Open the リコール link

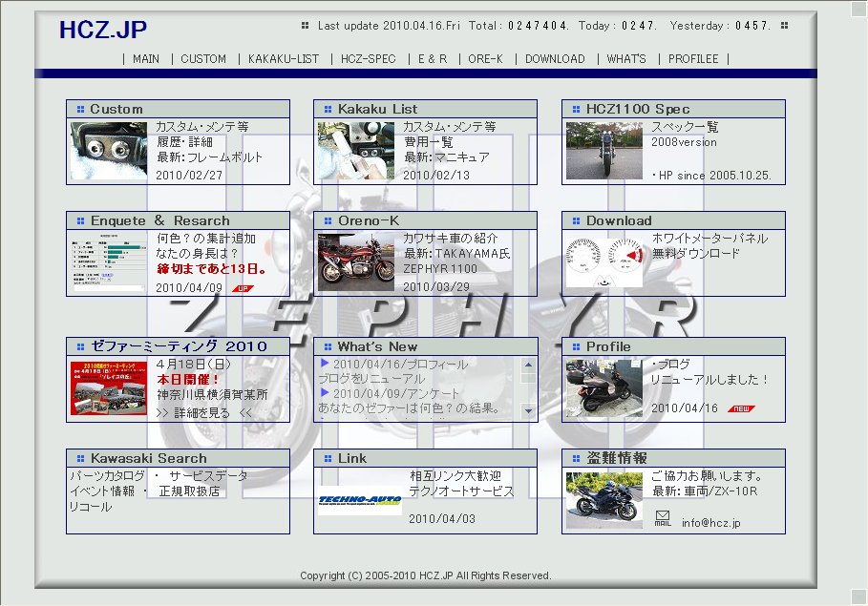tap(91, 507)
